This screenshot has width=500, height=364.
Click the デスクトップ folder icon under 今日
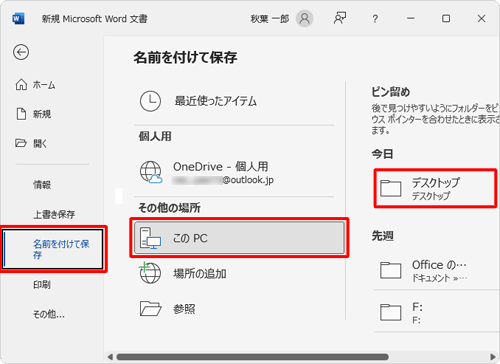tap(391, 188)
